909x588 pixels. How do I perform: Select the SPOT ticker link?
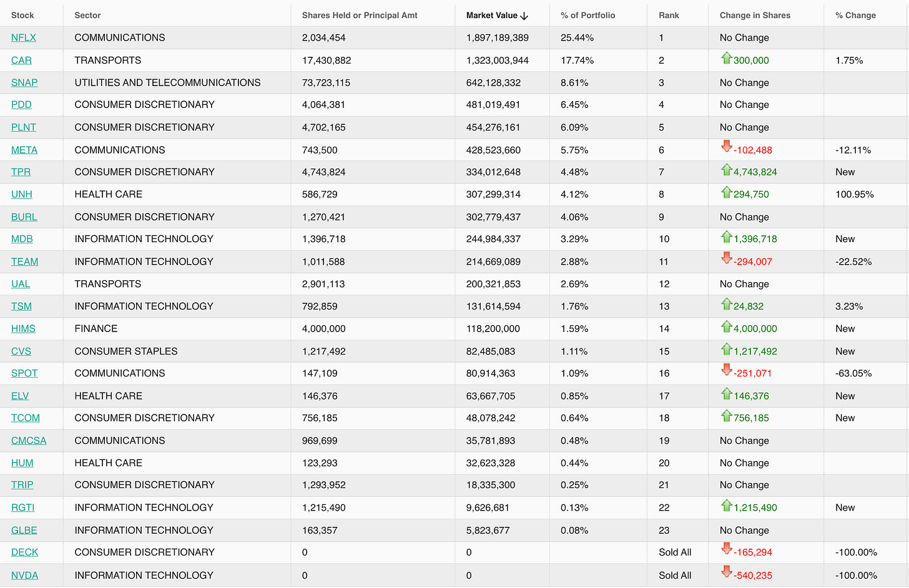[x=24, y=373]
